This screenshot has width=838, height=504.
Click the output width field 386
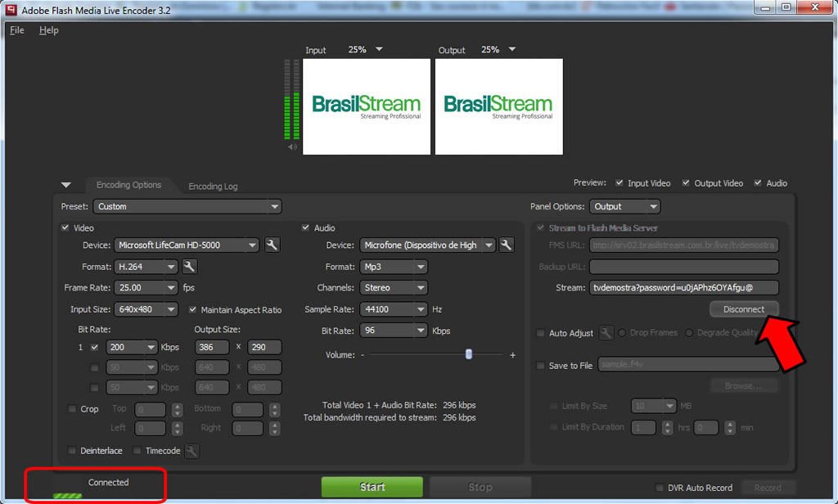point(212,347)
